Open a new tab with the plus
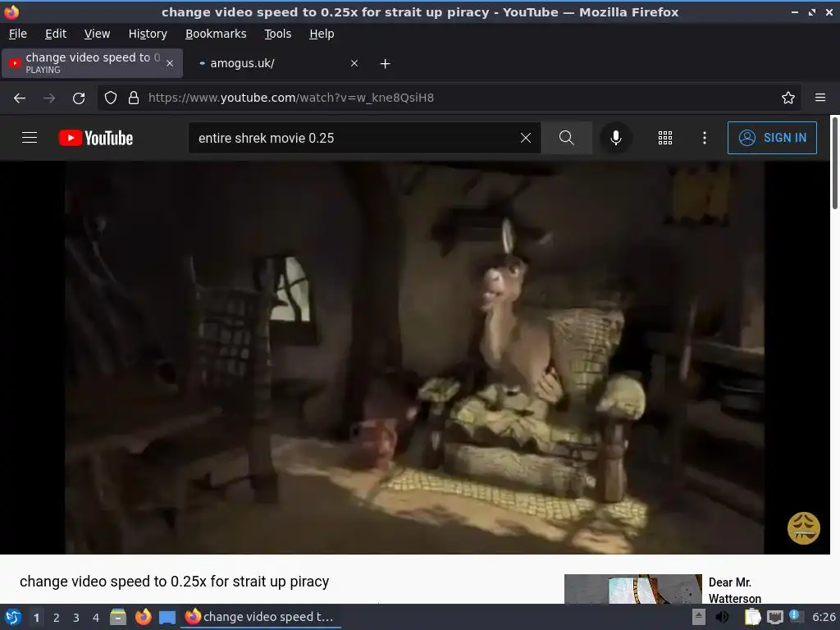Viewport: 840px width, 630px height. tap(385, 63)
